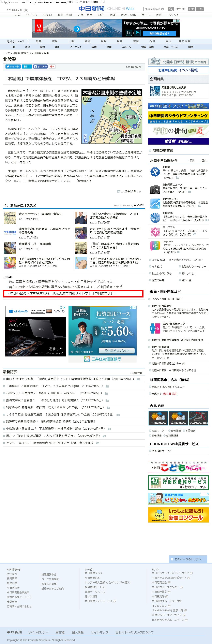Click the 北陸写真ニュース camera icon
212x644 pixels.
point(155,189)
